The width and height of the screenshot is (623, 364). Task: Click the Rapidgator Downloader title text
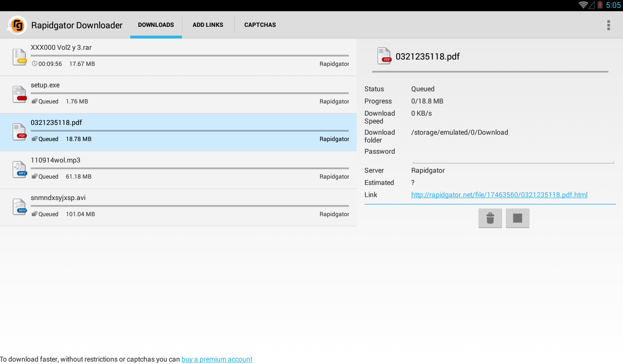77,25
